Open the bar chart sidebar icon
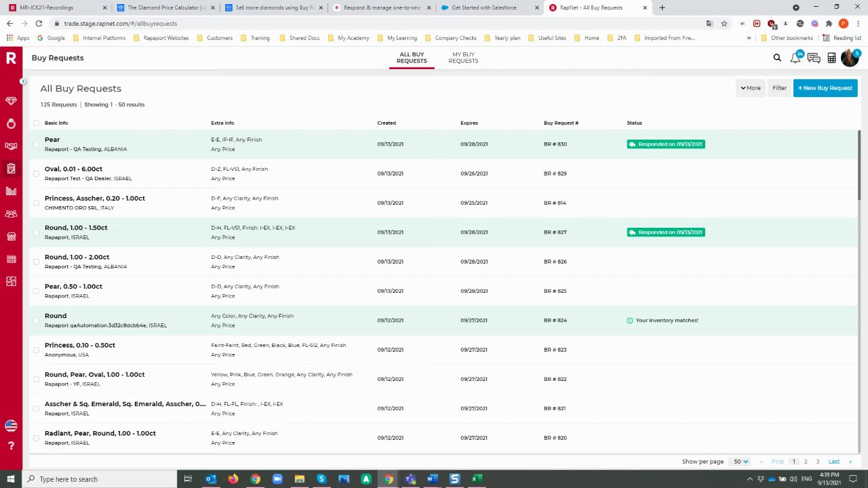 [11, 191]
